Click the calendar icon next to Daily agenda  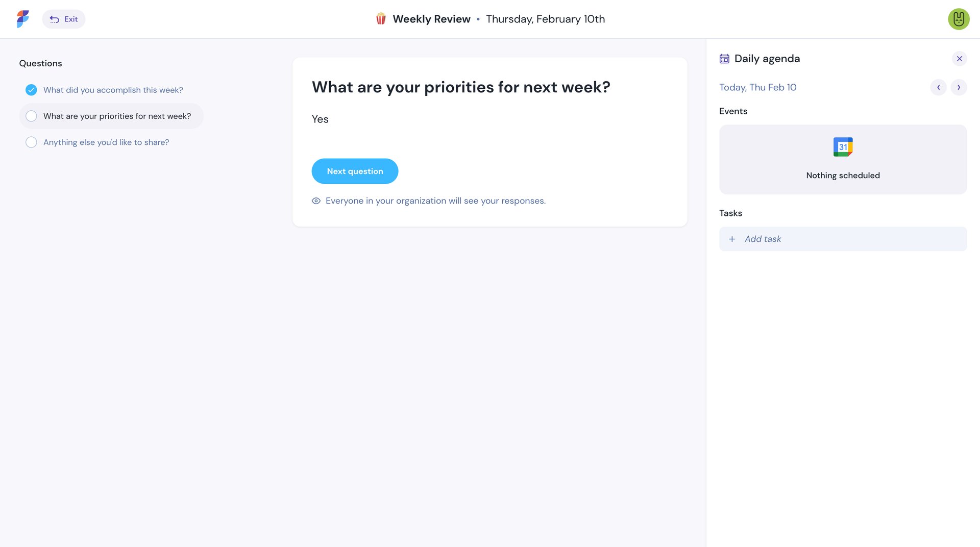[724, 59]
